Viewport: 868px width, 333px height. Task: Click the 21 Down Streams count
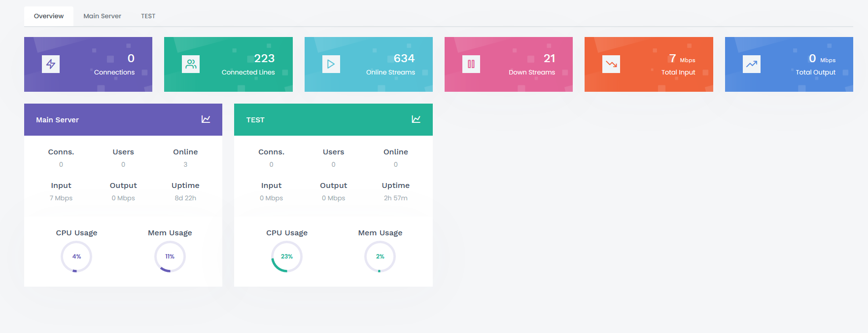pos(549,59)
